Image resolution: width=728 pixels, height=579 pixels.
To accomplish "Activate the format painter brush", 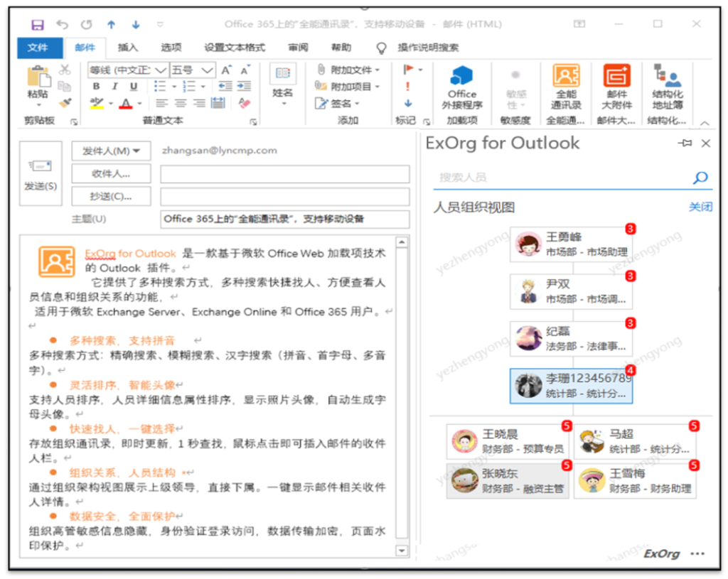I will (65, 103).
